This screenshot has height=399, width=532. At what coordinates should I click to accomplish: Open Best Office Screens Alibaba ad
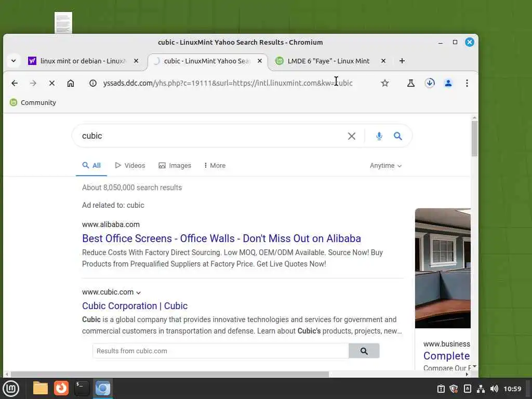pos(221,238)
